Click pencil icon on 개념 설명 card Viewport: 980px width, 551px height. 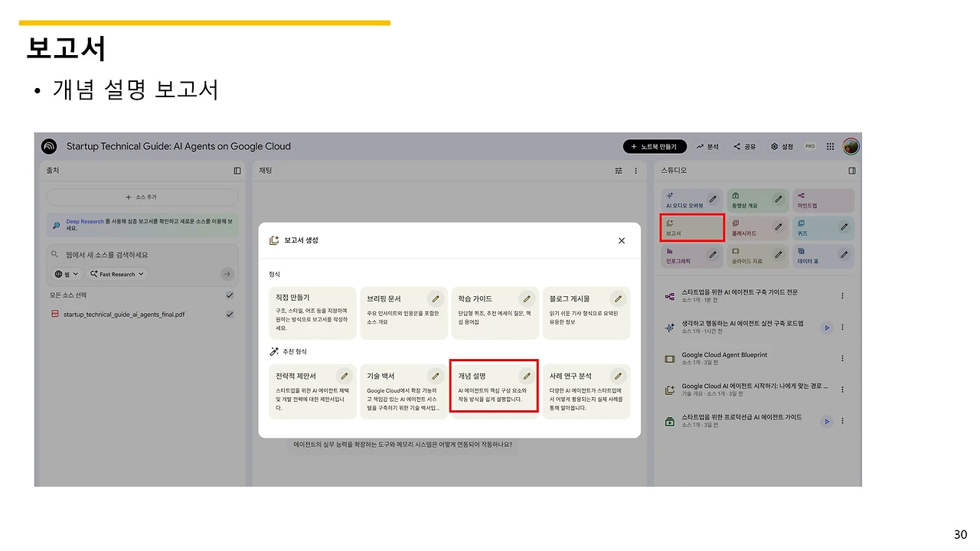527,376
